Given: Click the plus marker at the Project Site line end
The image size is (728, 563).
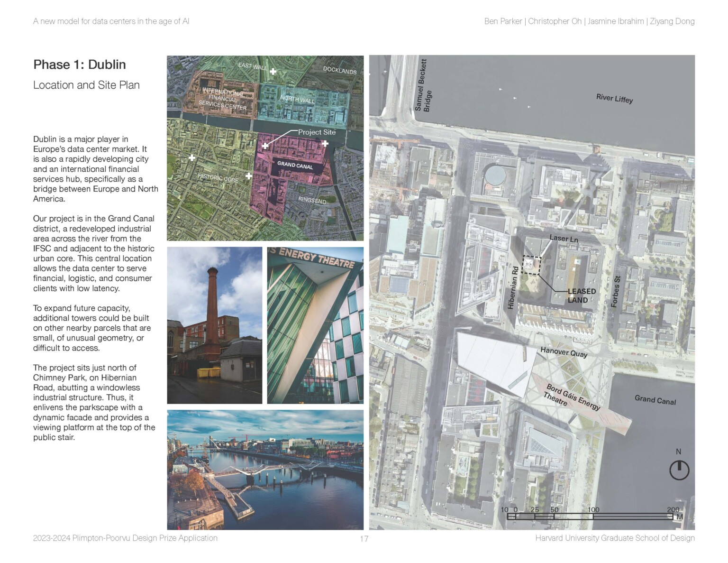Looking at the screenshot, I should (265, 146).
